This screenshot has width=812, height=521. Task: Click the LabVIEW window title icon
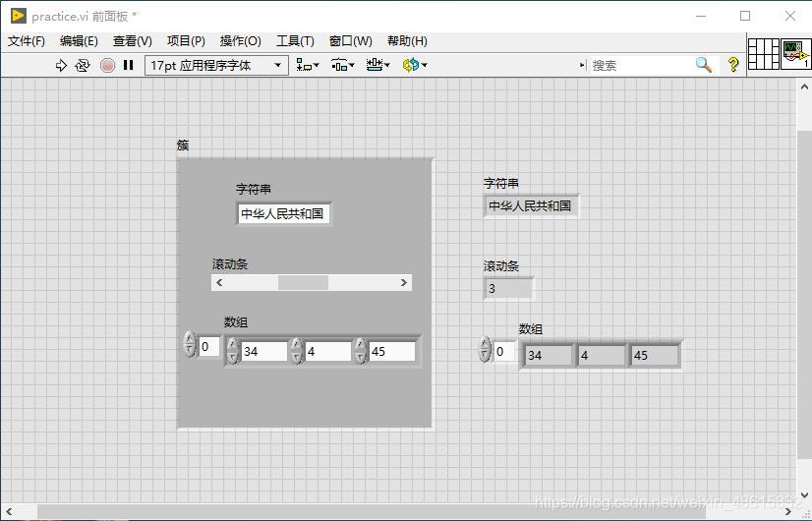[x=18, y=16]
